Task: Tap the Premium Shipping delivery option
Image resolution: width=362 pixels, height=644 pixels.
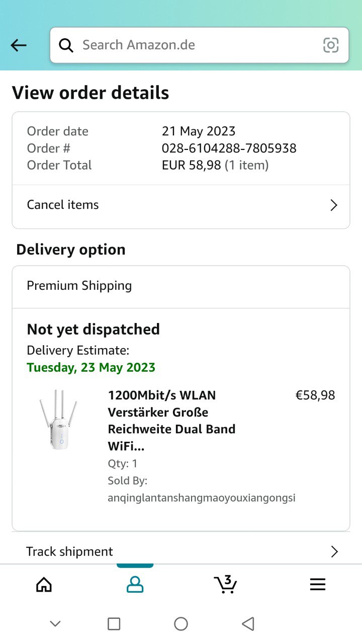Action: [x=79, y=286]
